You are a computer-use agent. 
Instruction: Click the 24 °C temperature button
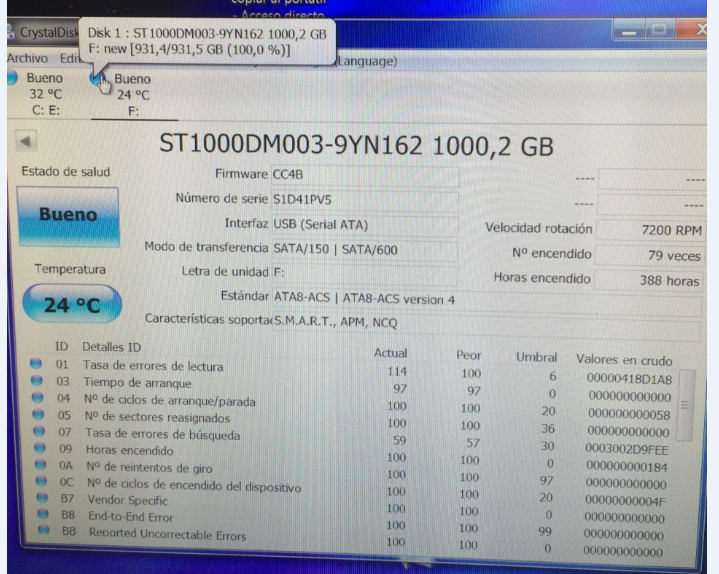pyautogui.click(x=72, y=304)
